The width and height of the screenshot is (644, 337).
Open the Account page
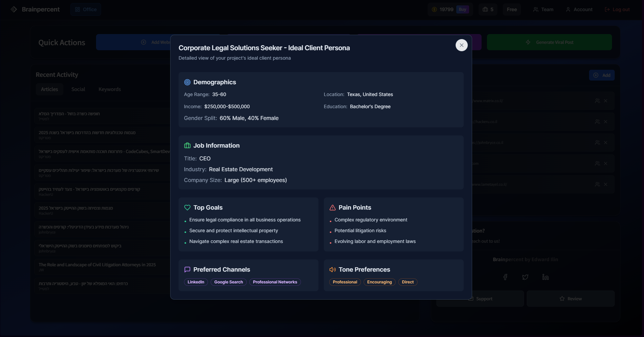(579, 9)
